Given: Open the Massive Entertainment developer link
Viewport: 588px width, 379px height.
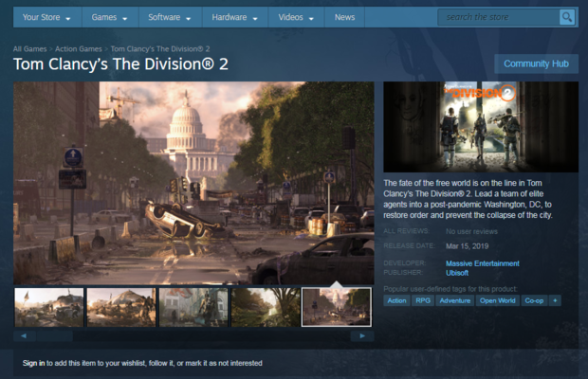Looking at the screenshot, I should point(482,263).
